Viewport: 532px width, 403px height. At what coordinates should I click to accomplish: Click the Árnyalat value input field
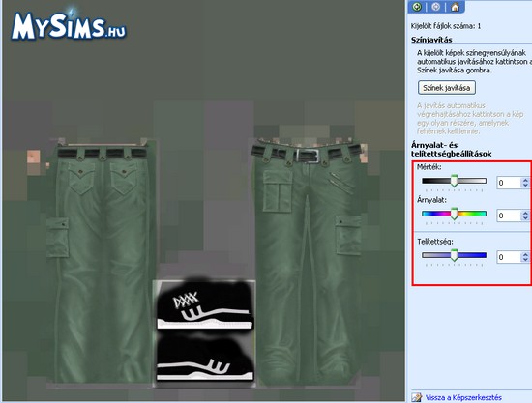[x=509, y=216]
